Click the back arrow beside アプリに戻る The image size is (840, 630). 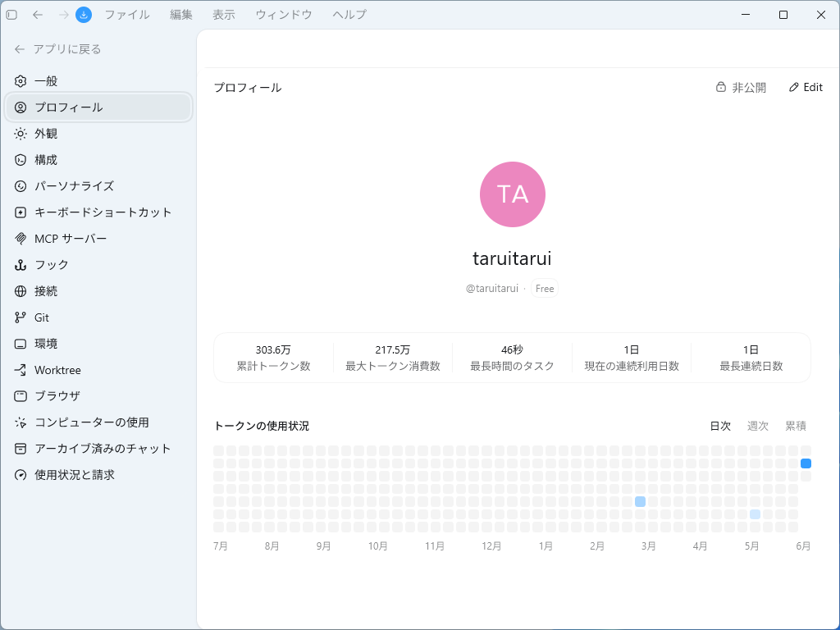(x=20, y=49)
